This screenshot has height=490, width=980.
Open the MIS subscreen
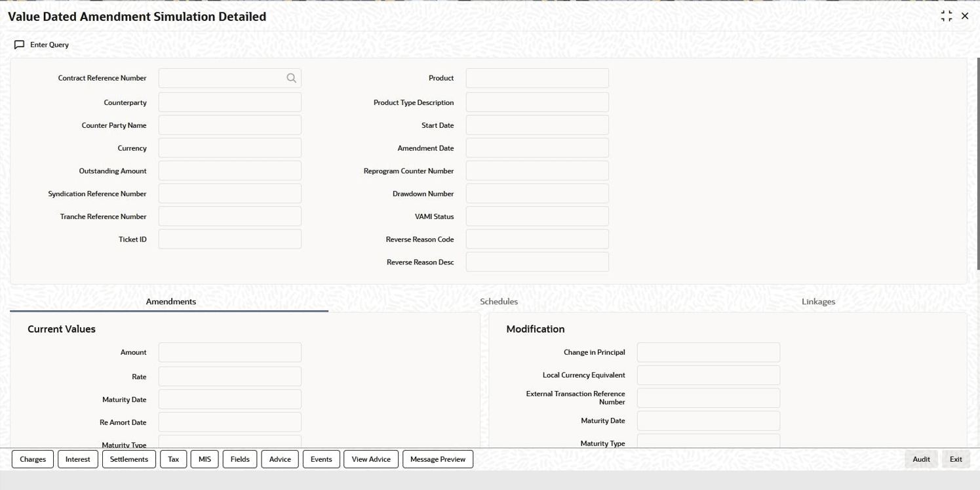[x=205, y=459]
